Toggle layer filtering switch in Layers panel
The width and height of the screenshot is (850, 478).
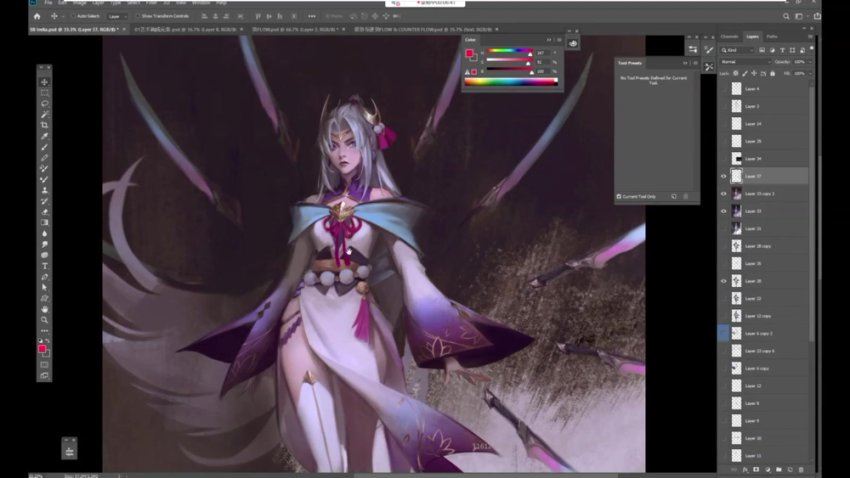point(812,49)
